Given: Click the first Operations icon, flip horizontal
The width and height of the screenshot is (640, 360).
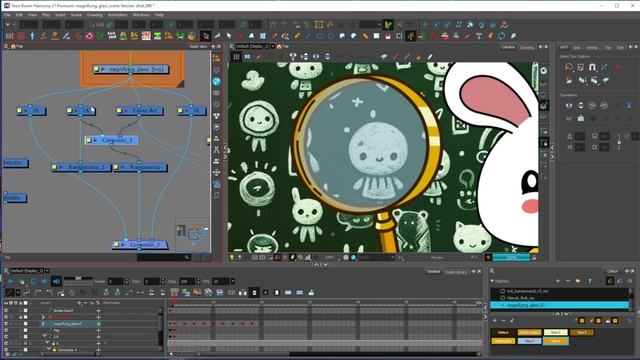Looking at the screenshot, I should 569,105.
